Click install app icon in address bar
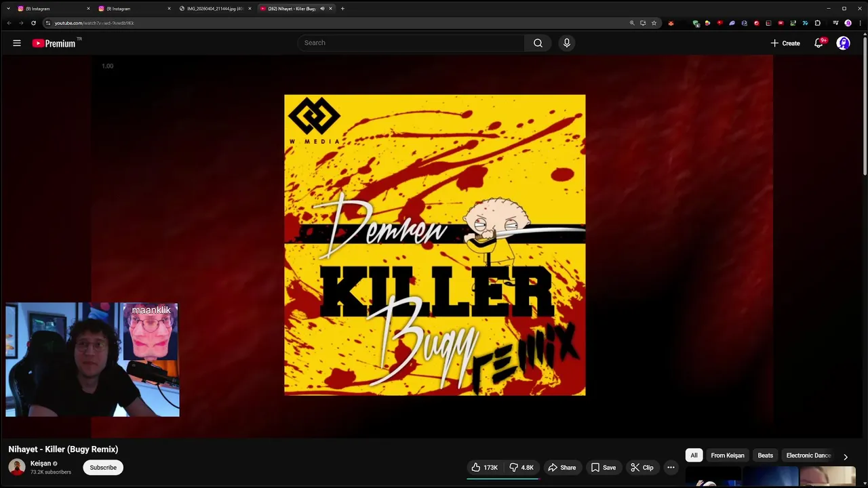Viewport: 868px width, 488px height. (643, 23)
